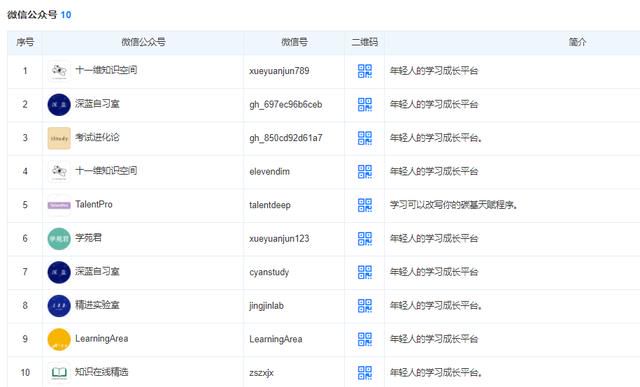Viewport: 640px width, 387px height.
Task: Click the 精进实验室 avatar
Action: point(59,305)
